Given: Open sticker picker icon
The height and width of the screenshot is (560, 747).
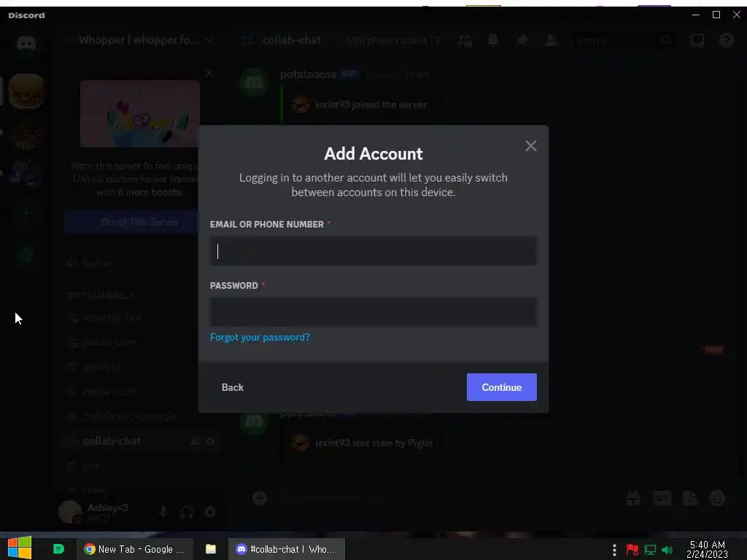Looking at the screenshot, I should point(690,498).
